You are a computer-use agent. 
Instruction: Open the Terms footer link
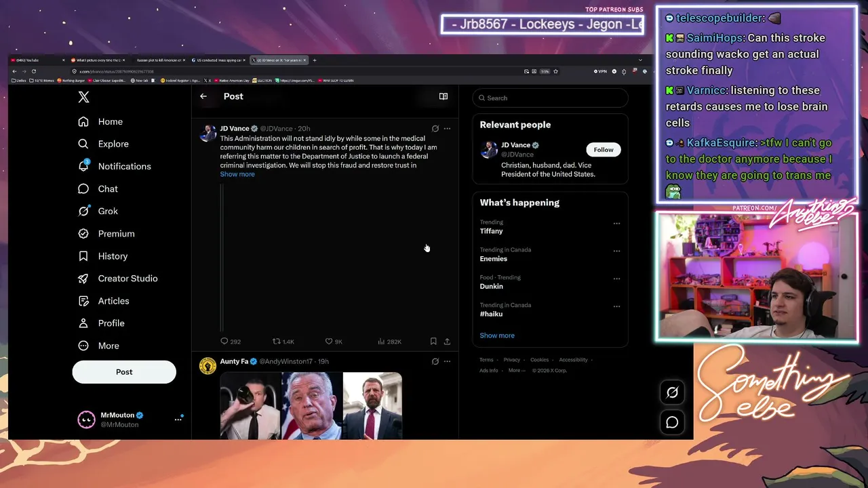tap(486, 360)
